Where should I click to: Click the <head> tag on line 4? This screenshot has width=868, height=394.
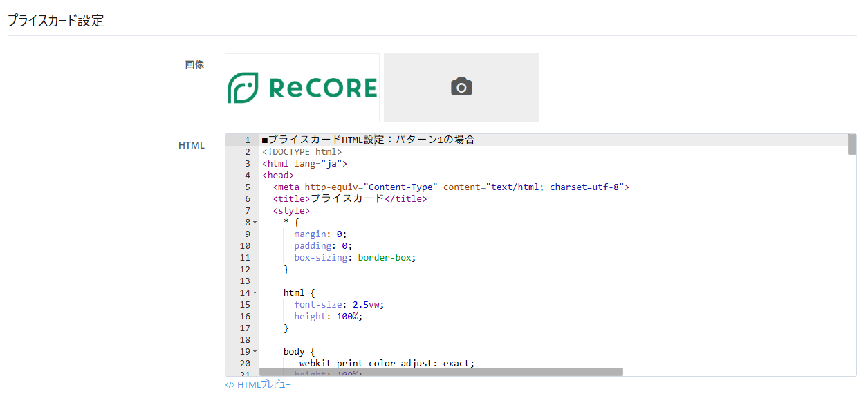278,175
